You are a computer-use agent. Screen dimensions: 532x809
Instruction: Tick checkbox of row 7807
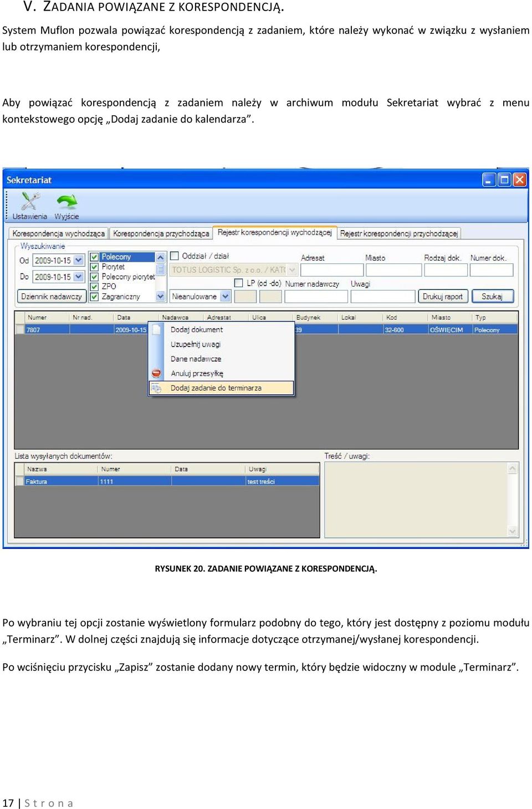click(x=21, y=329)
